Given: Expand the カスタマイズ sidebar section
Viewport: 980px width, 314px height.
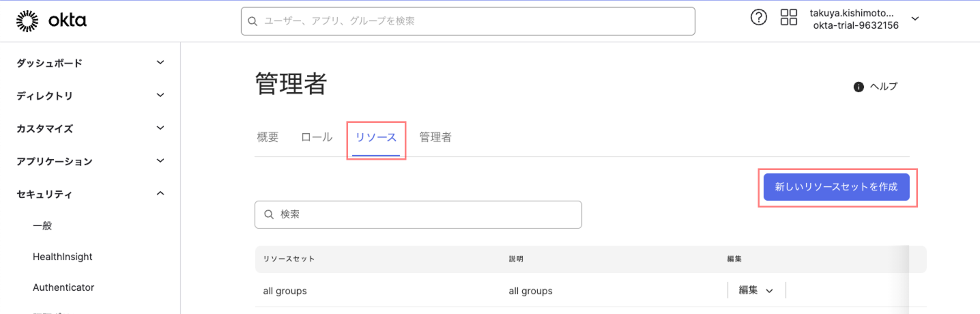Looking at the screenshot, I should [160, 128].
